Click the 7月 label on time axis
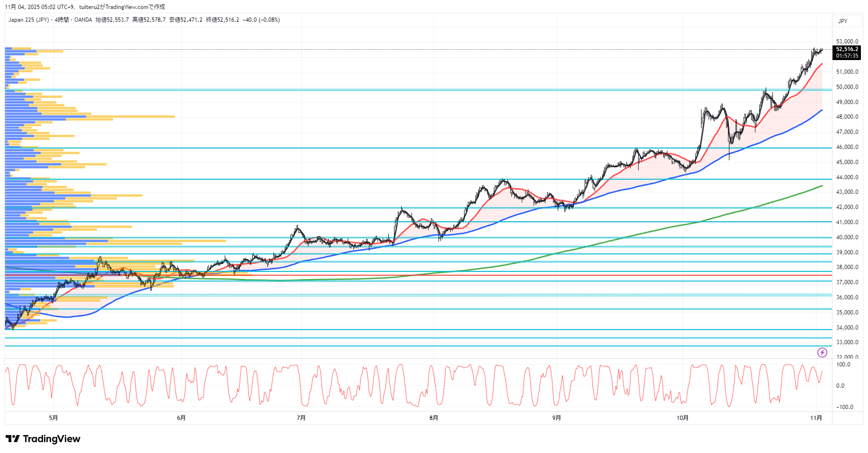This screenshot has height=453, width=868. click(x=301, y=418)
